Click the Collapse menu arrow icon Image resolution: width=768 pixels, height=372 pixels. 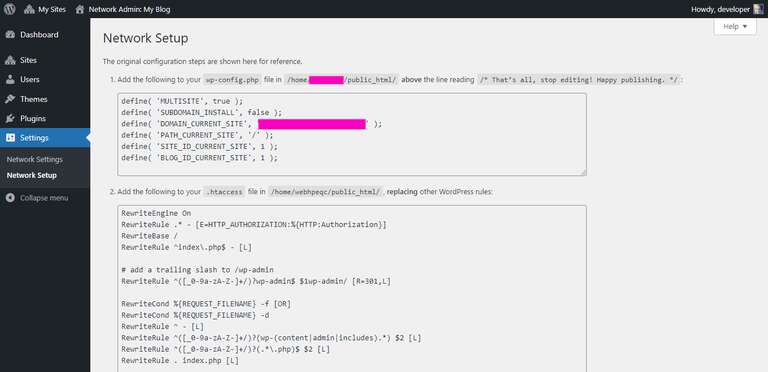pos(10,198)
